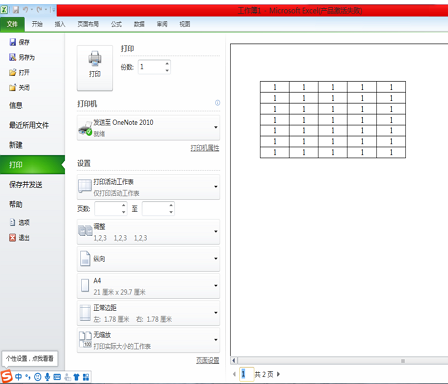This screenshot has height=384, width=448.
Task: Open 保存并发送 section
Action: point(25,185)
